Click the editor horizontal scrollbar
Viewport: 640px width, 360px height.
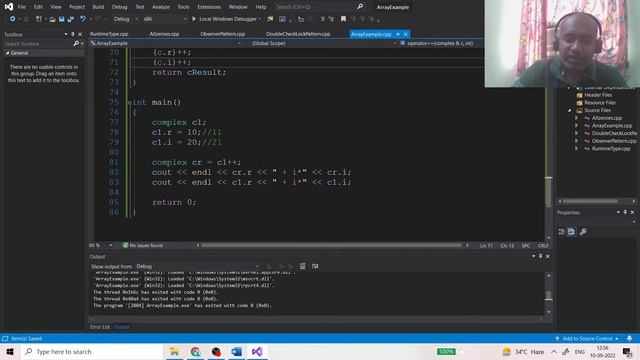pyautogui.click(x=331, y=245)
